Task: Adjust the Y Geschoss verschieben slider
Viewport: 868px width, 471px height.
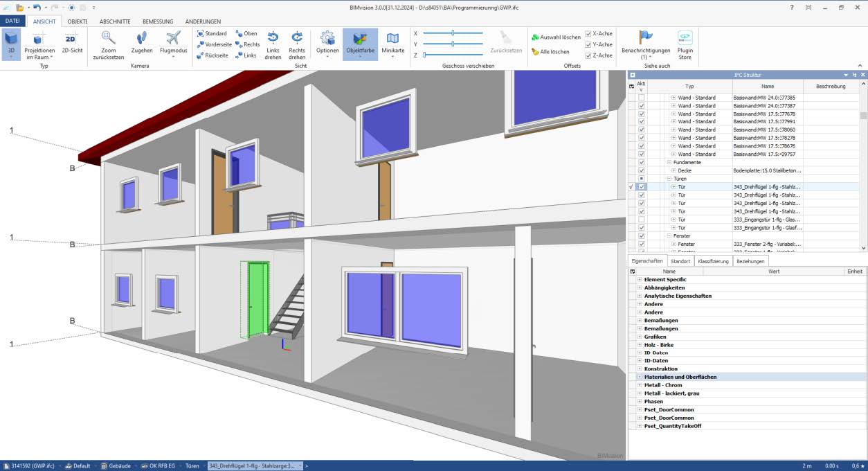Action: point(453,44)
